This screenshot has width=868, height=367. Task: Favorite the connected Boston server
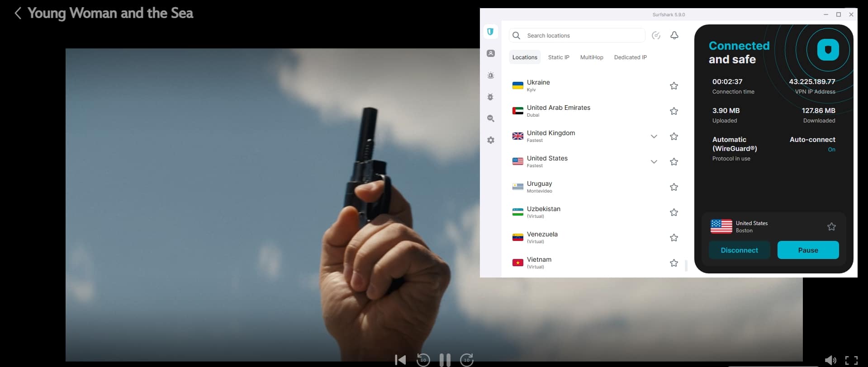(x=831, y=227)
